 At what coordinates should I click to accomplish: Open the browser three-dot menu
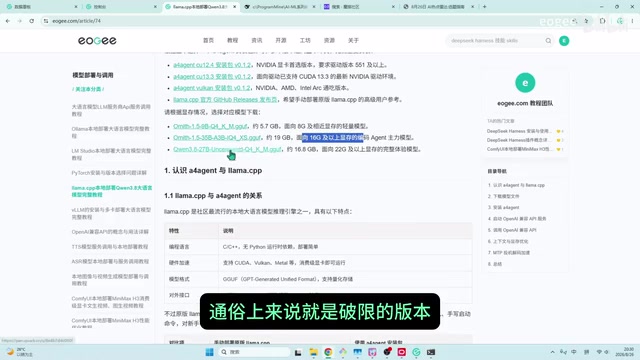pyautogui.click(x=632, y=21)
